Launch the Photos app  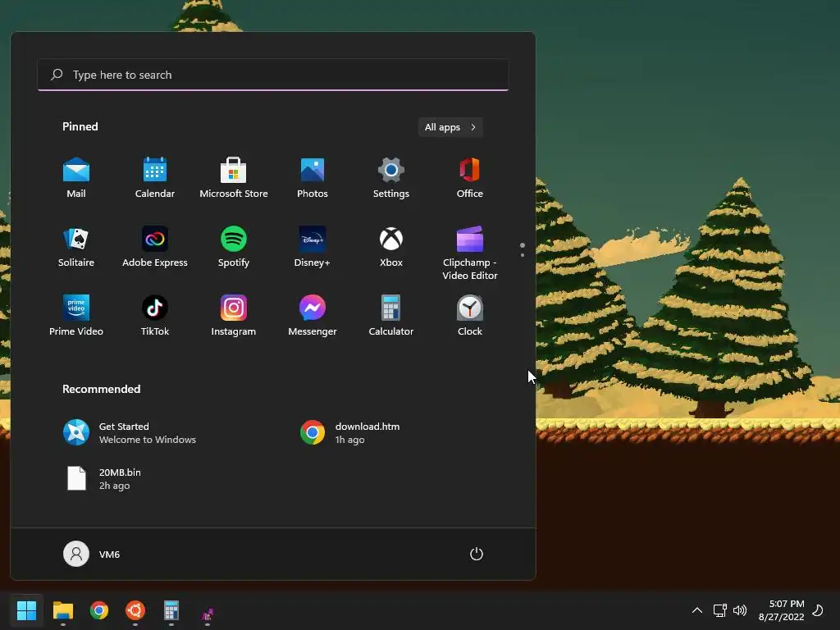click(313, 178)
